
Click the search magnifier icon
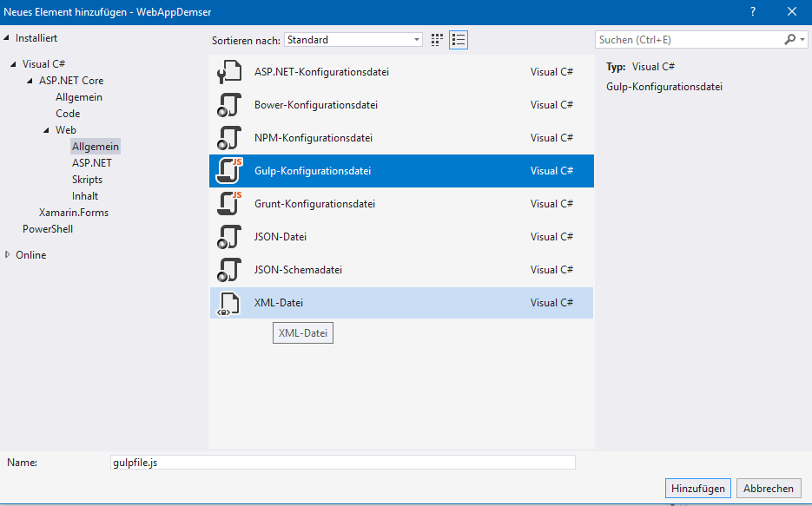[789, 39]
